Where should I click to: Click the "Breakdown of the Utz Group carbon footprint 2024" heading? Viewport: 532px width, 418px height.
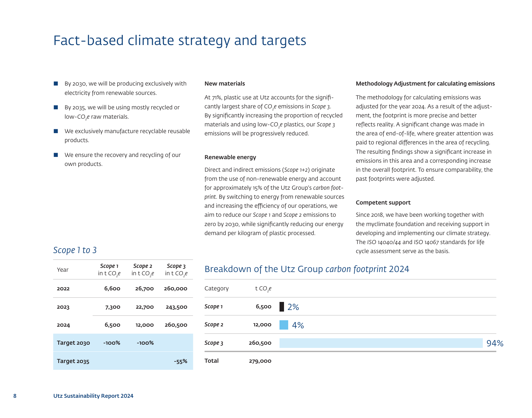307,269
